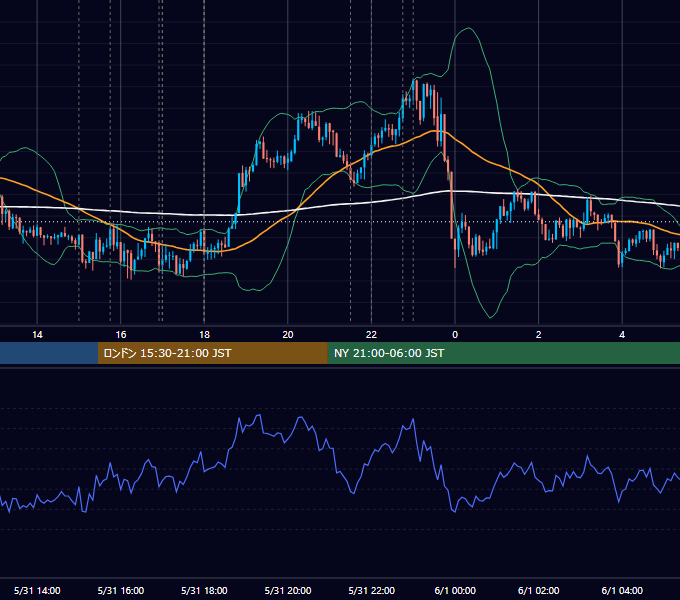Click the lower Bollinger band trough after midnight
680x600 pixels.
pos(490,317)
